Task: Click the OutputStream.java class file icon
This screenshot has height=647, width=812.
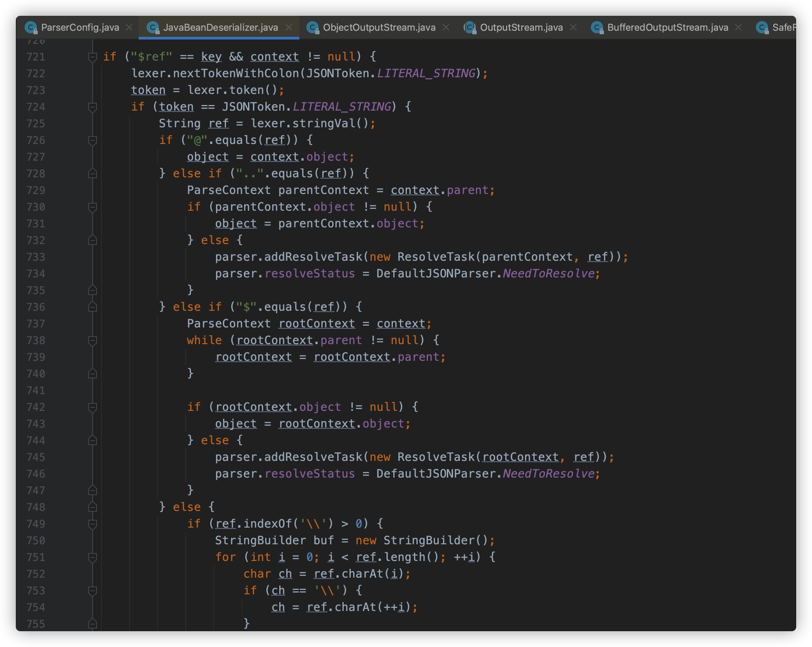Action: click(x=470, y=28)
